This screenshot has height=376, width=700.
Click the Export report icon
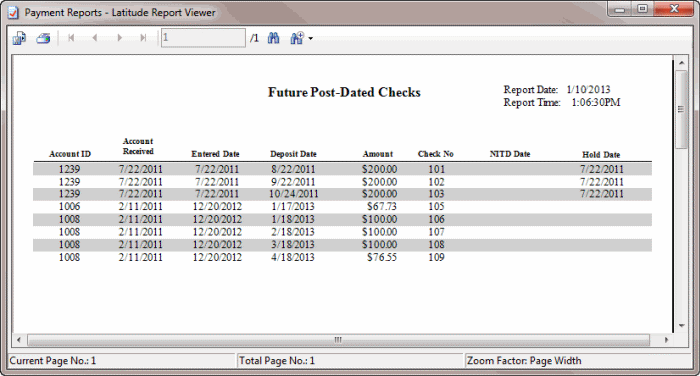(x=19, y=38)
